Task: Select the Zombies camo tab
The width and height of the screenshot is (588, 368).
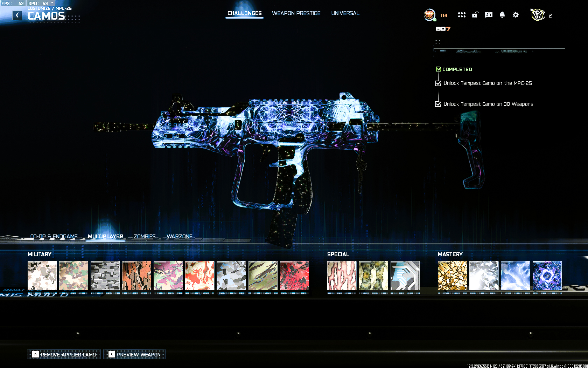Action: (145, 237)
